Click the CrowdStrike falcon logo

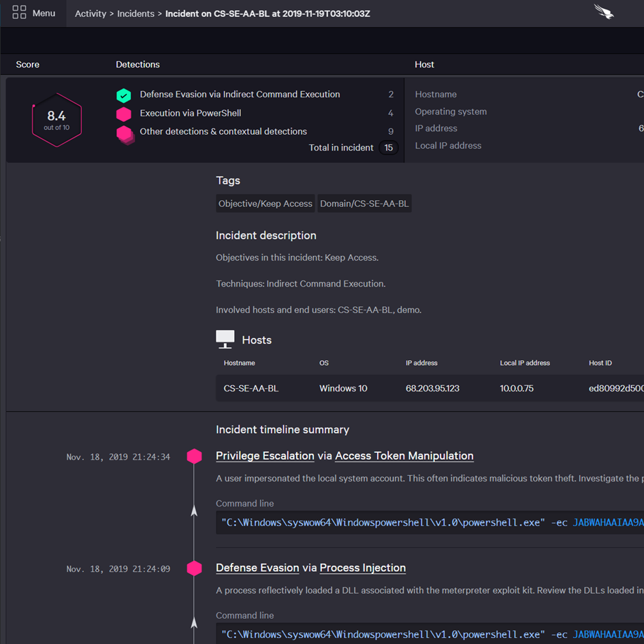pos(603,12)
